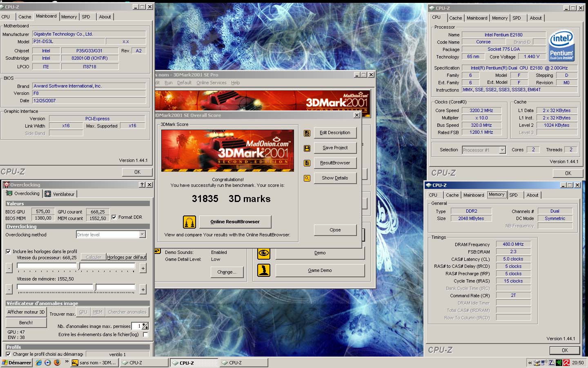Open the Default menu in 3DMark2001
Image resolution: width=588 pixels, height=368 pixels.
184,83
